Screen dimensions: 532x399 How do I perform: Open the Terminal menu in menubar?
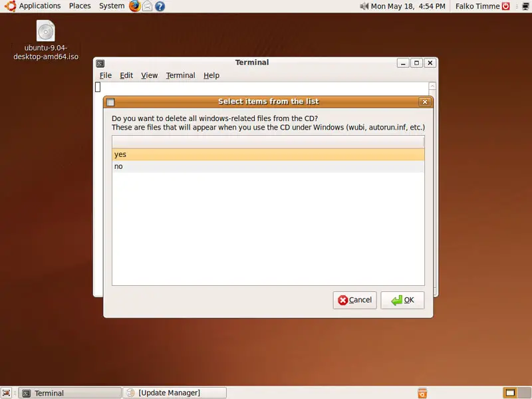point(180,75)
